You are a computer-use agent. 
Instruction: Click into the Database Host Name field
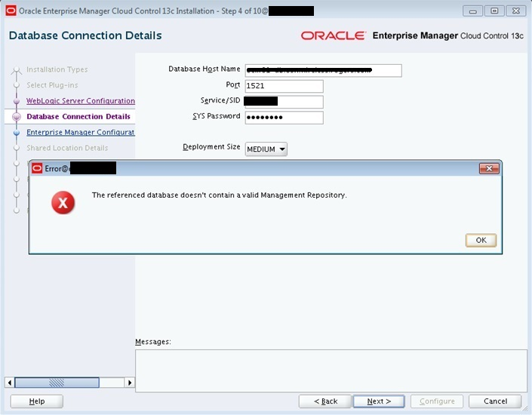323,71
